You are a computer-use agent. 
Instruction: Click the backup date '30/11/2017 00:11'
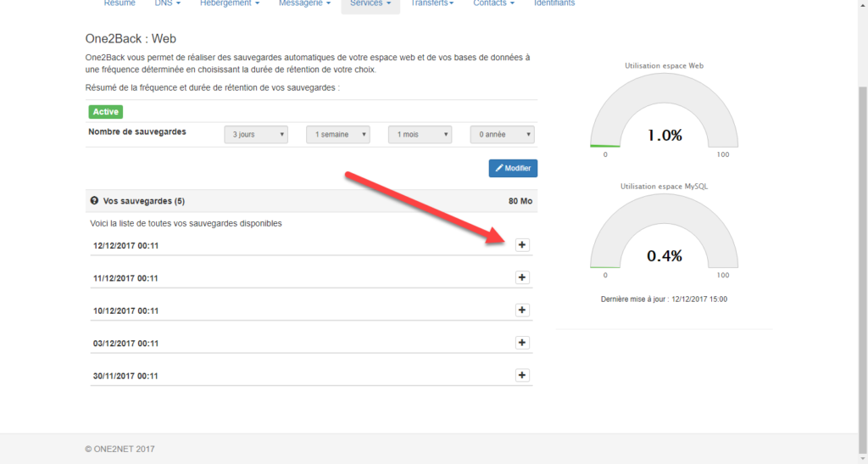(x=125, y=376)
